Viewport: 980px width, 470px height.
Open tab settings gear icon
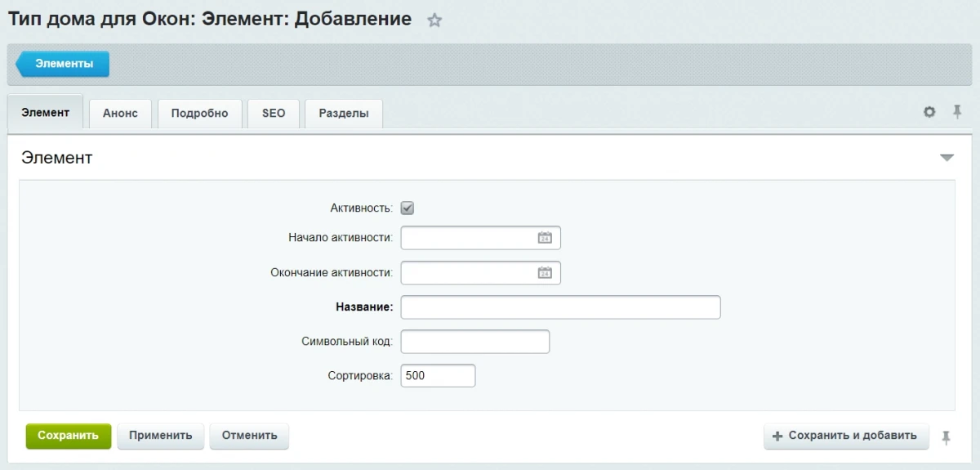tap(929, 112)
